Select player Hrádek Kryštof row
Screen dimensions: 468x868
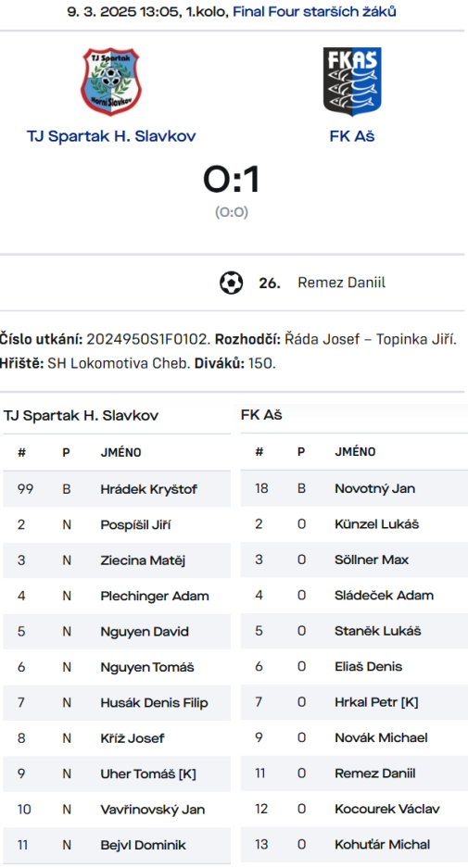click(117, 489)
